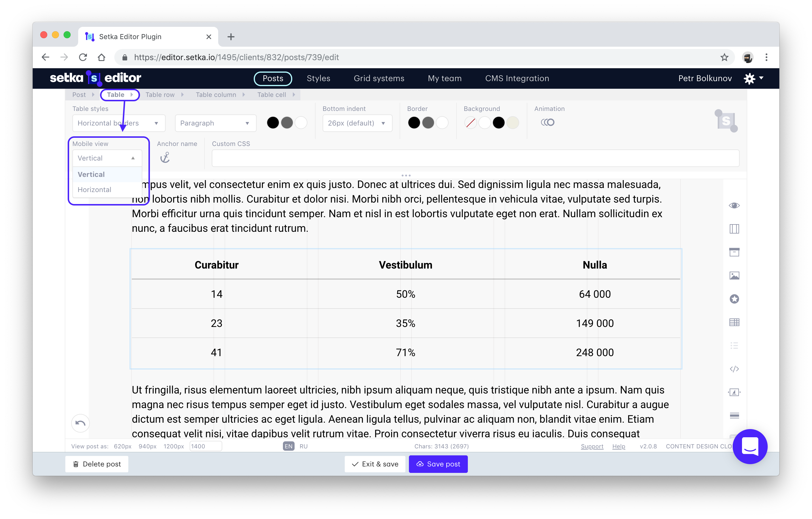Go to the Styles menu

(318, 78)
